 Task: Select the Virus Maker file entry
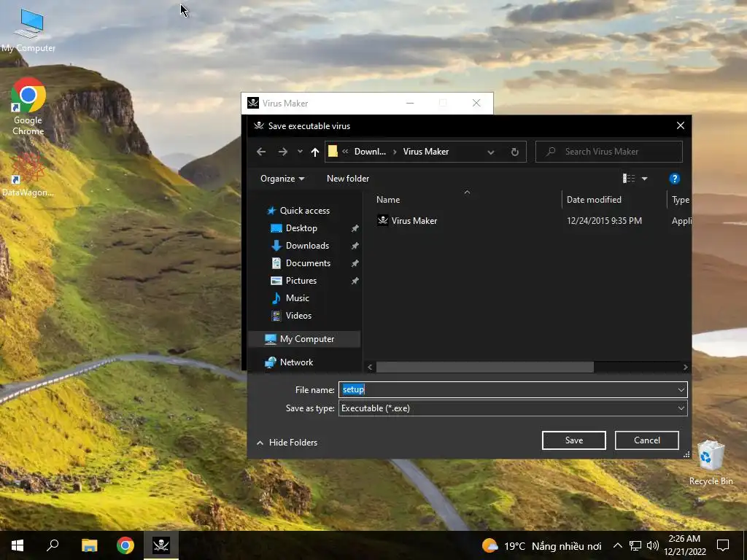(x=407, y=220)
